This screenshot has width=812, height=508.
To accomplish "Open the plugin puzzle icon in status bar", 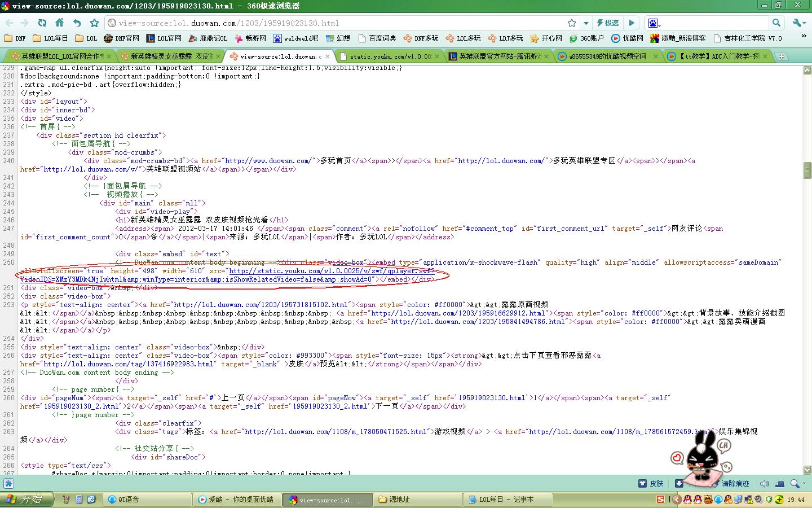I will (8, 484).
